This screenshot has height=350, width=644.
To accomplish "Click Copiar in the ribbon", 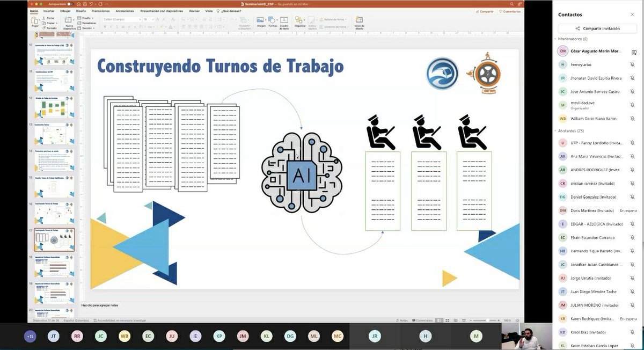I will pos(49,23).
